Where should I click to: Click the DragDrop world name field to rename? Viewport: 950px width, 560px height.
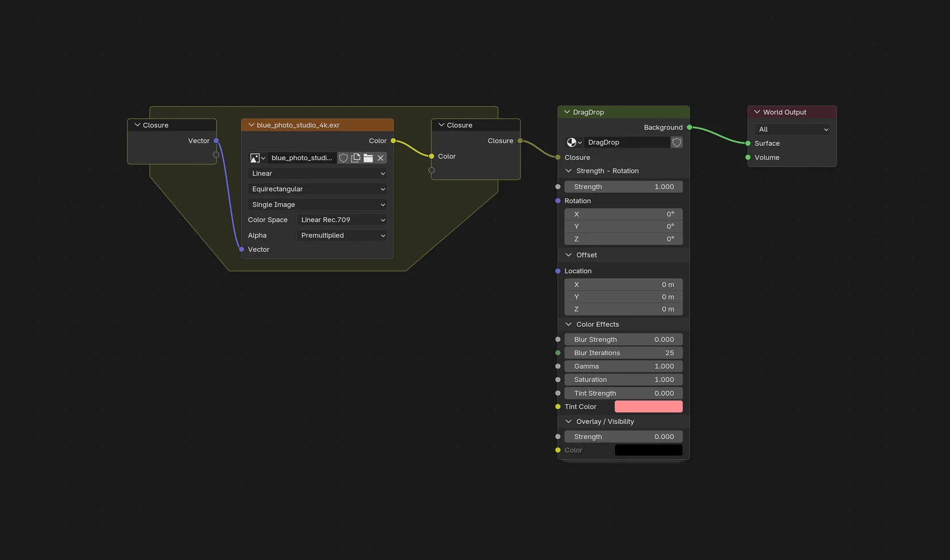click(x=627, y=142)
